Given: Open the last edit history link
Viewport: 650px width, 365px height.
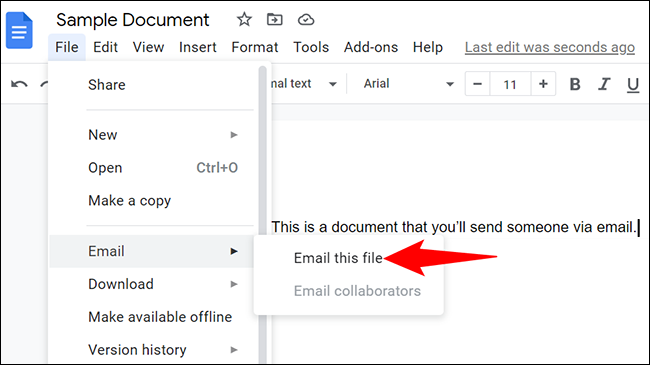Looking at the screenshot, I should click(x=550, y=47).
